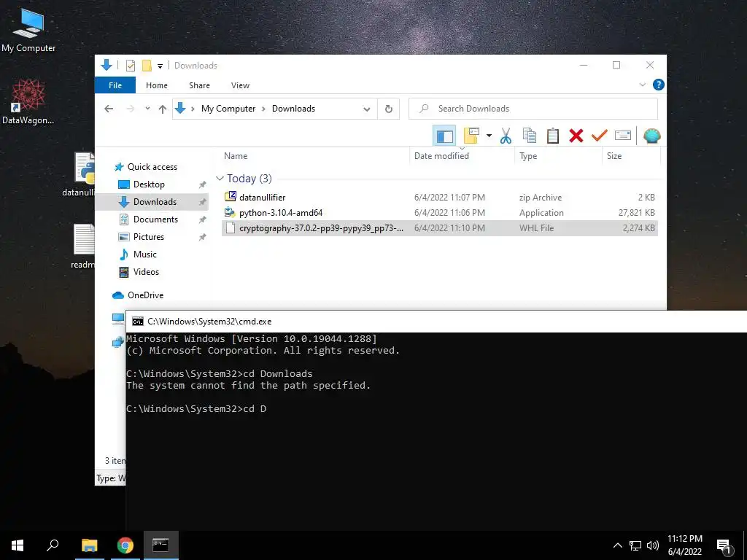Open Music in the navigation pane
This screenshot has width=747, height=560.
(x=145, y=254)
